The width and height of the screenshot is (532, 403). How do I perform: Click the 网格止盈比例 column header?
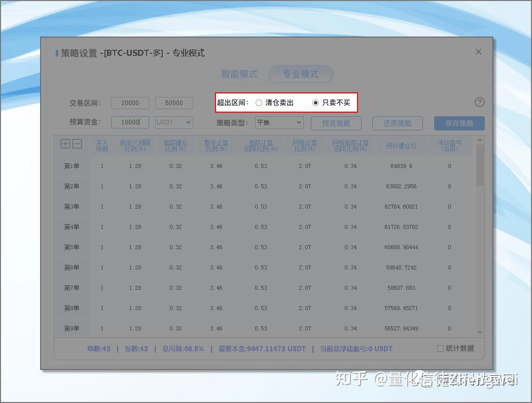[x=305, y=146]
